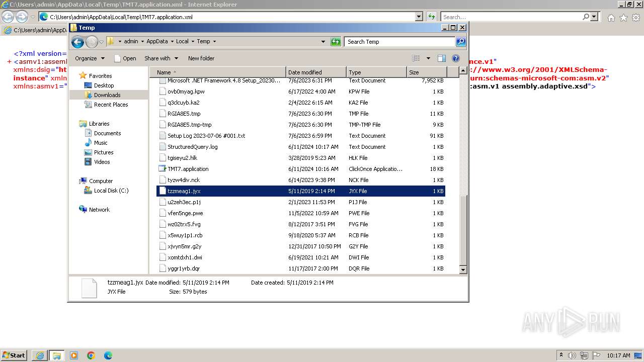This screenshot has width=644, height=362.
Task: Open Internet Explorer Tools gear
Action: (636, 18)
